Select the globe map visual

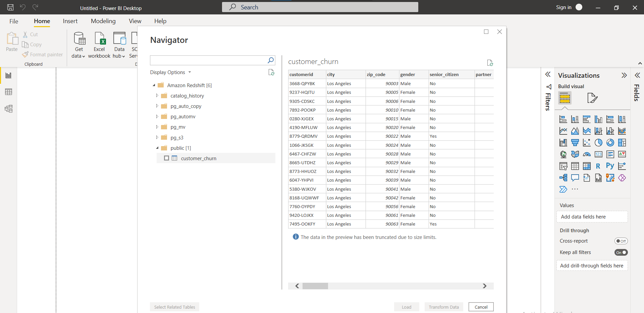(x=563, y=154)
